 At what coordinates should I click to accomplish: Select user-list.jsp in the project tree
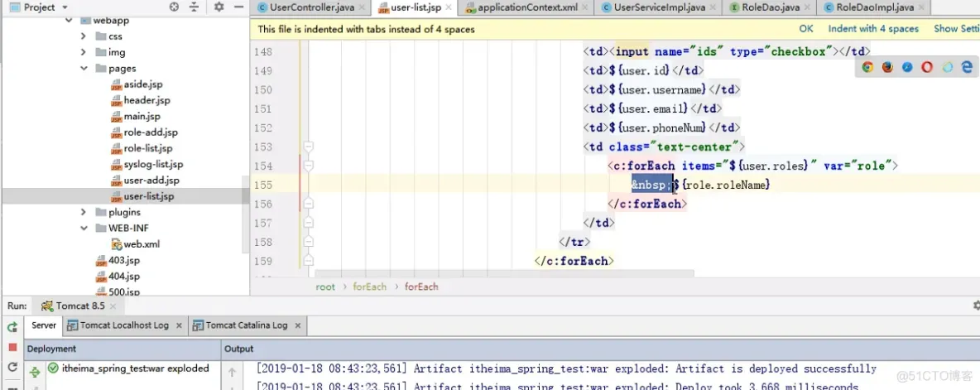(149, 196)
